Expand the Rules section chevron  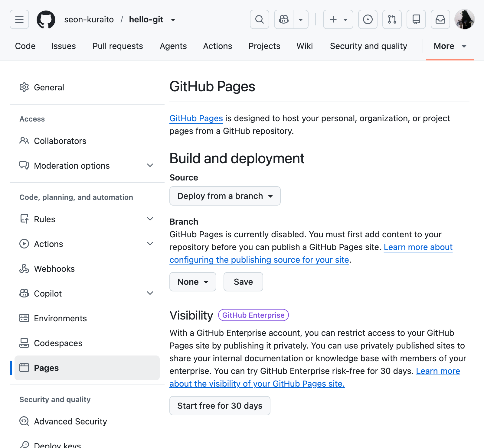pos(150,219)
